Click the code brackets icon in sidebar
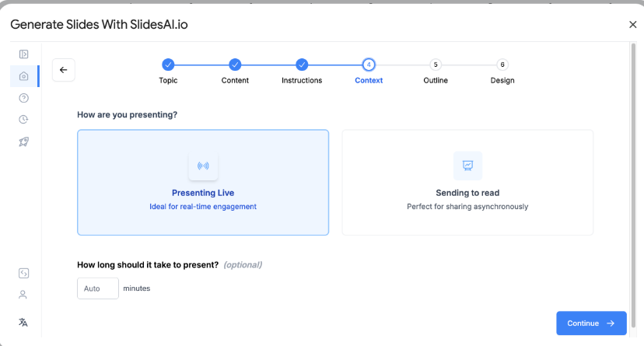The width and height of the screenshot is (644, 346). (x=23, y=273)
